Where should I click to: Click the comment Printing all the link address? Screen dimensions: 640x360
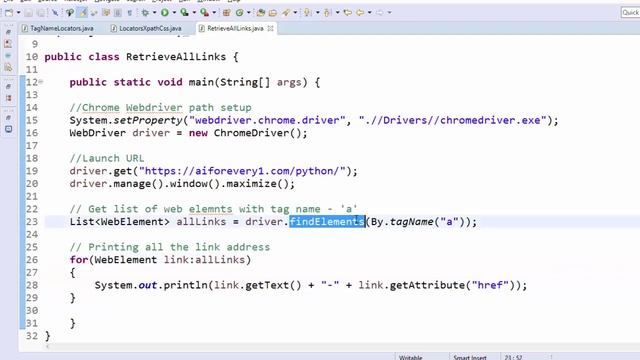pos(170,247)
